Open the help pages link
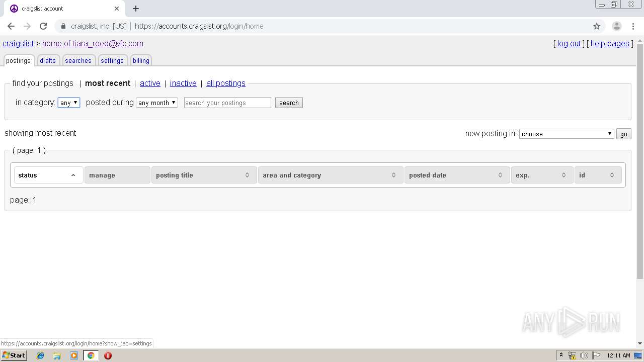 (x=610, y=43)
